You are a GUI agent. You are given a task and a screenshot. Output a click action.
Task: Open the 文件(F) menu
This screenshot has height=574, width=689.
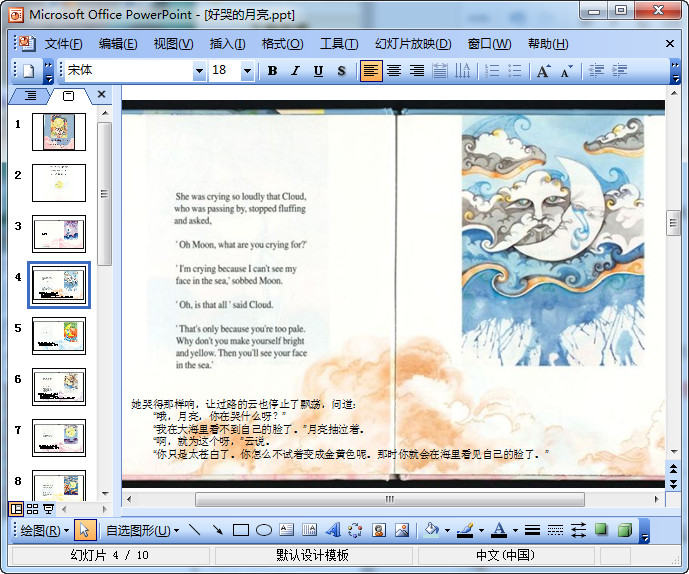(x=63, y=44)
